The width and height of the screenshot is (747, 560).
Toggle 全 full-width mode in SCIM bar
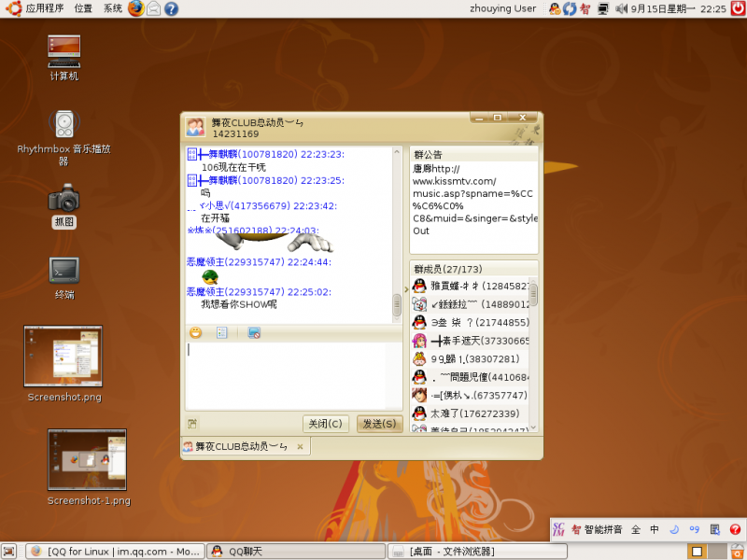click(x=636, y=529)
